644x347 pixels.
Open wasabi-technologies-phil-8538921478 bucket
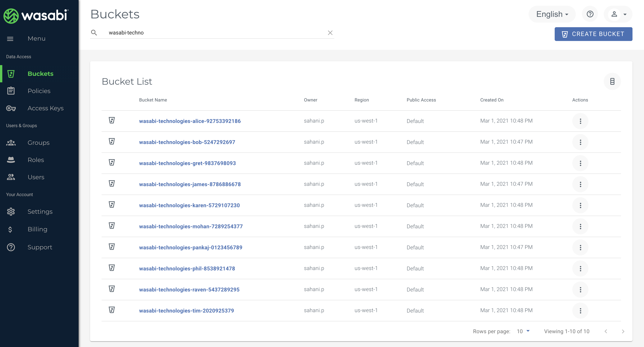point(187,268)
